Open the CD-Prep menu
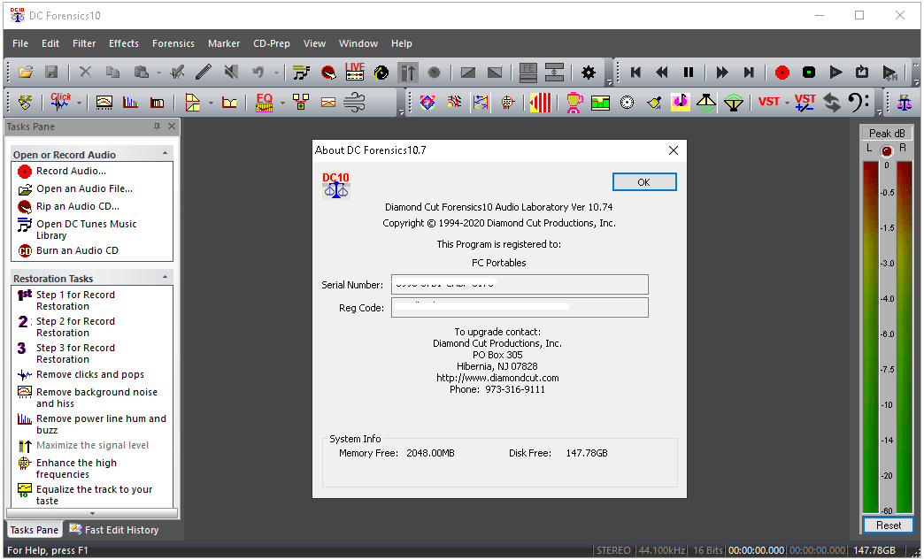The width and height of the screenshot is (924, 560). point(271,43)
